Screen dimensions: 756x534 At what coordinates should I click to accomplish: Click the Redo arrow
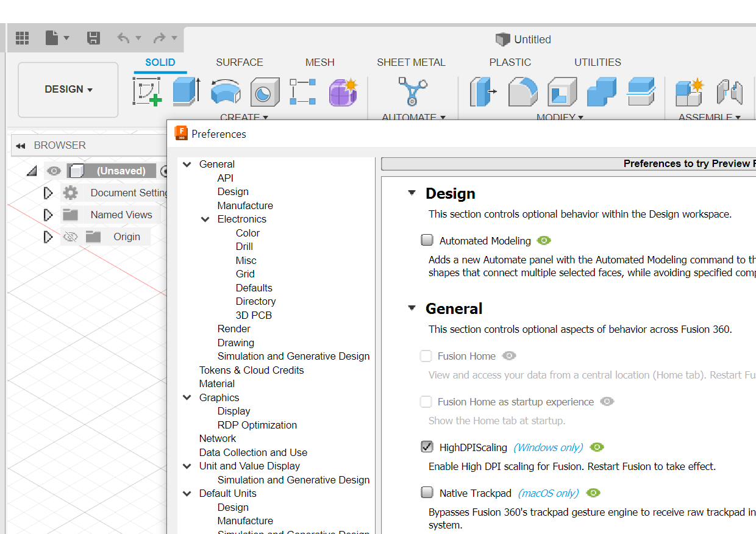click(x=159, y=38)
